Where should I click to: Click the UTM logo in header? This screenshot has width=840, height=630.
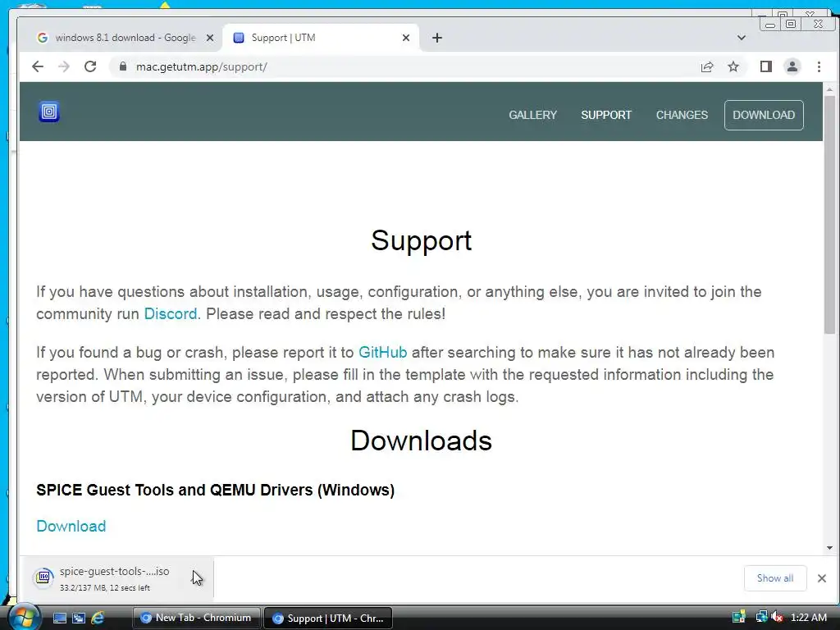tap(48, 112)
